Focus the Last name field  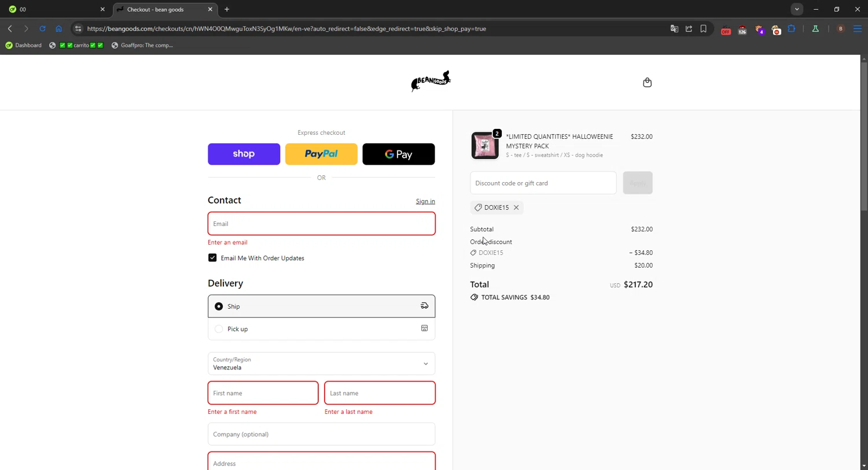pos(380,393)
